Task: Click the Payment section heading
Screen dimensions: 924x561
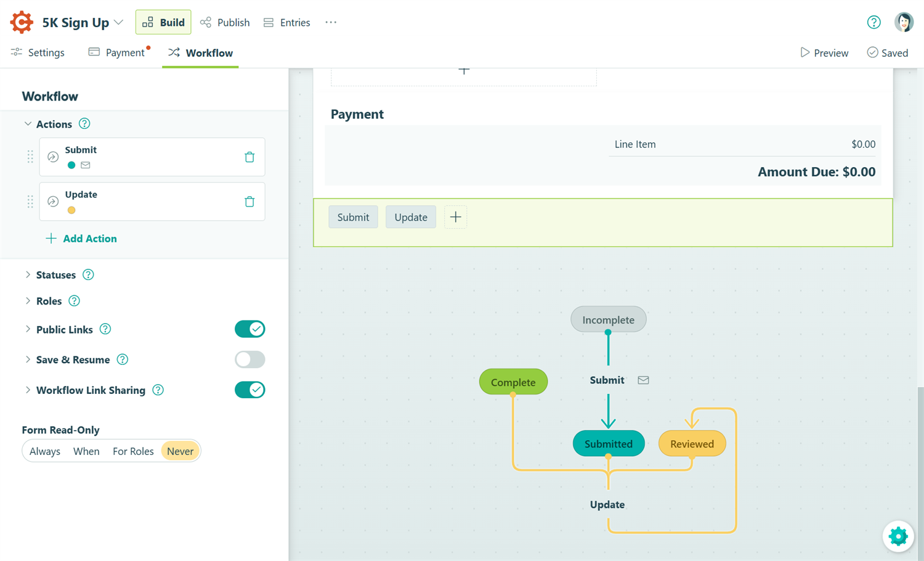Action: 357,114
